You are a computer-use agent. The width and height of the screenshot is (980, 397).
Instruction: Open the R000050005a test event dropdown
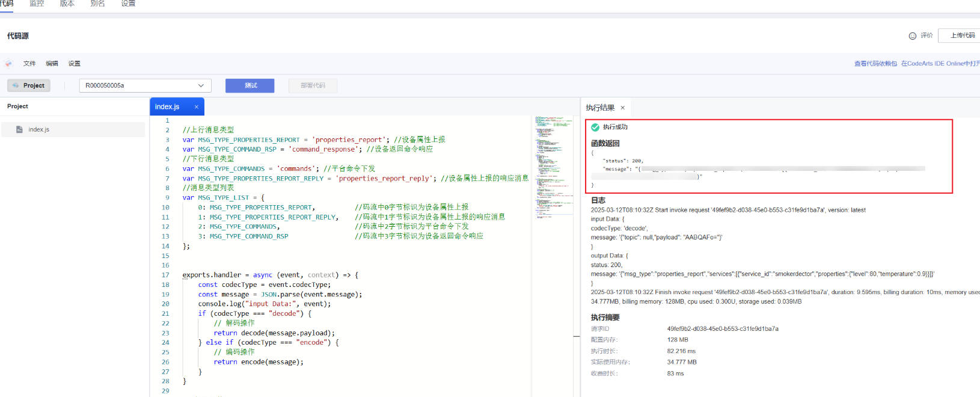coord(145,85)
